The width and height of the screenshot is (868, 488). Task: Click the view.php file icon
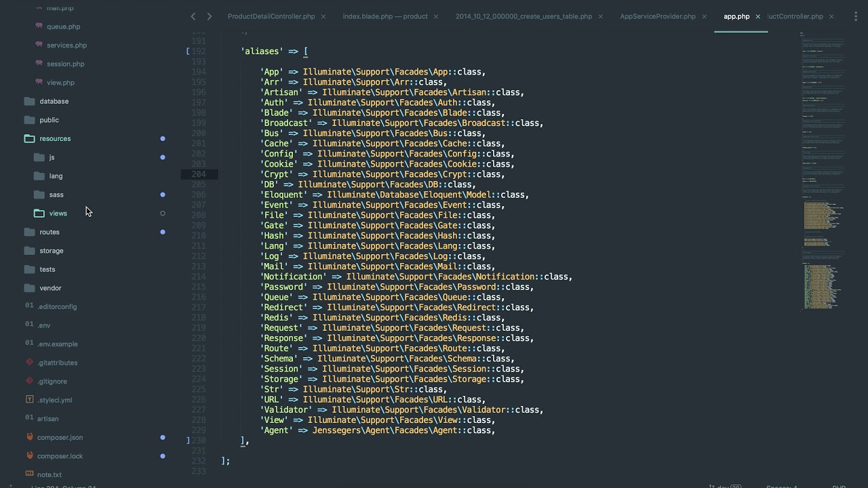point(39,82)
